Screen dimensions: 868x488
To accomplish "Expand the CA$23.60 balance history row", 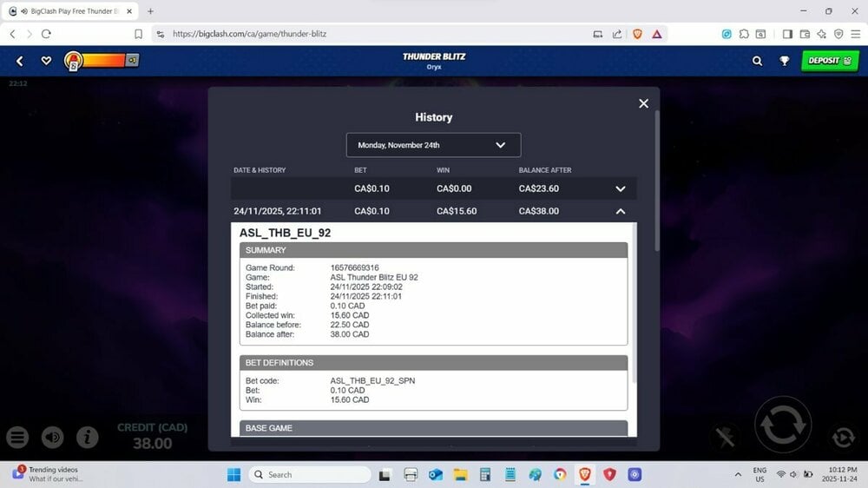I will coord(620,188).
